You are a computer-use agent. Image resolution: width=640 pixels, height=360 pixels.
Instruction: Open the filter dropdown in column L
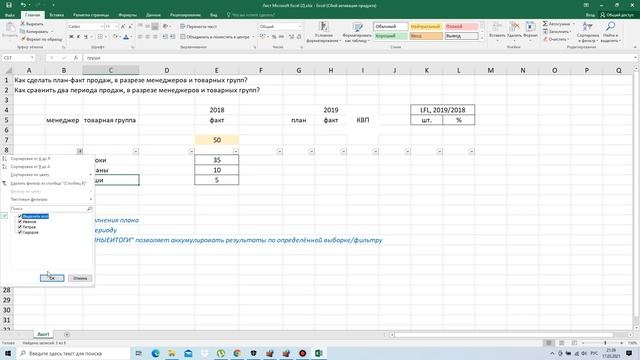coord(471,151)
